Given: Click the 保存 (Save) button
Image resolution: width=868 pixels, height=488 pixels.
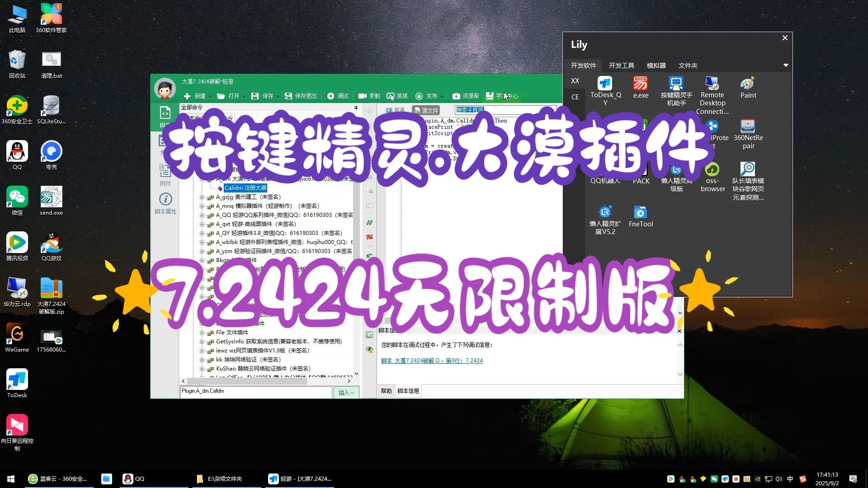Looking at the screenshot, I should [x=262, y=96].
